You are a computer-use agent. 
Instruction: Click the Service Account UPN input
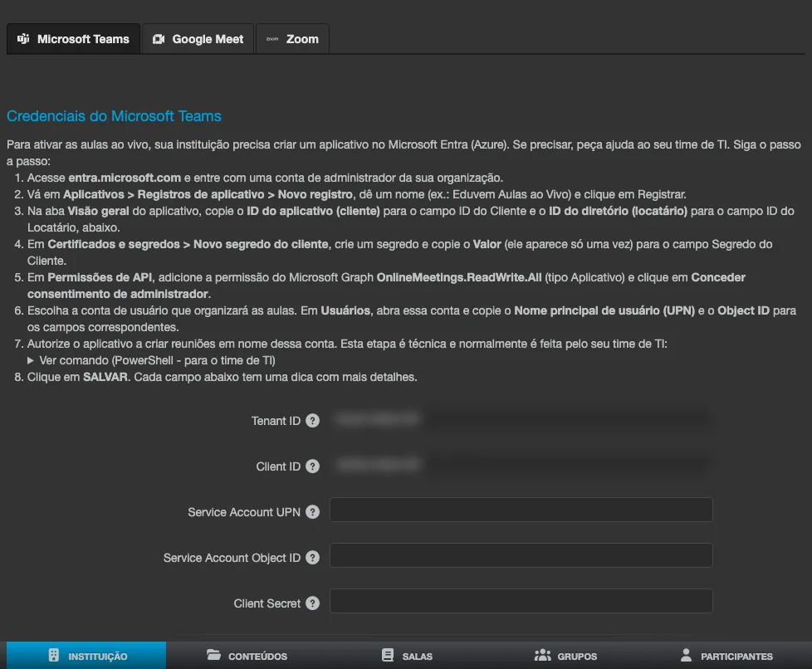tap(521, 510)
